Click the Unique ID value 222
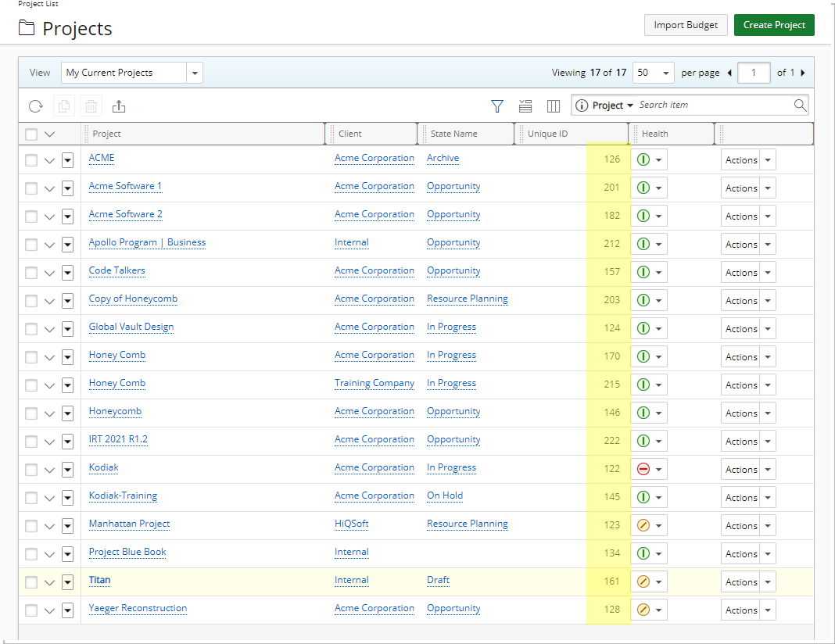Screen dimensions: 835x644 (612, 441)
